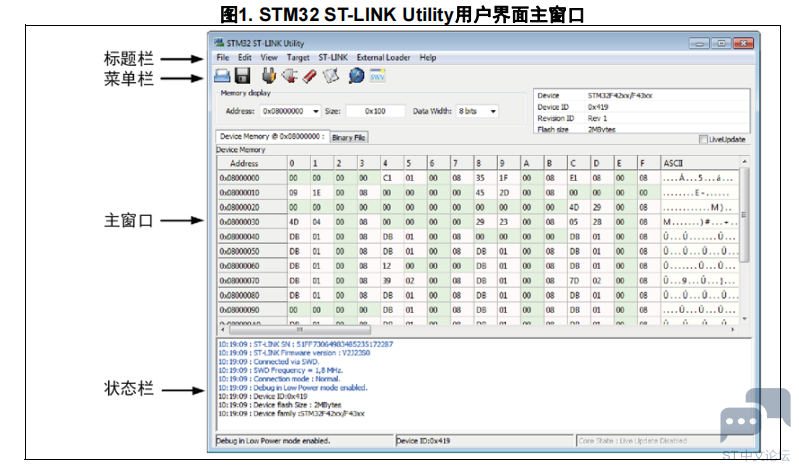799x471 pixels.
Task: Open the Target menu
Action: [x=298, y=58]
